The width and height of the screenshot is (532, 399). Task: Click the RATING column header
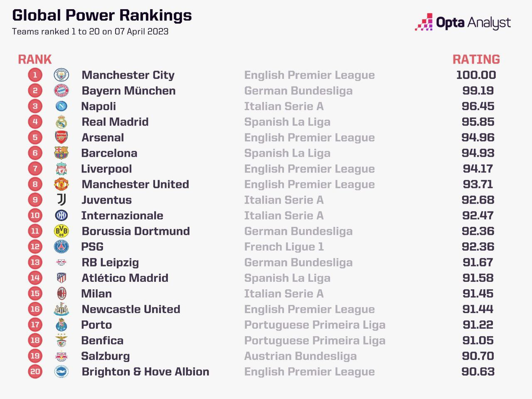point(476,59)
